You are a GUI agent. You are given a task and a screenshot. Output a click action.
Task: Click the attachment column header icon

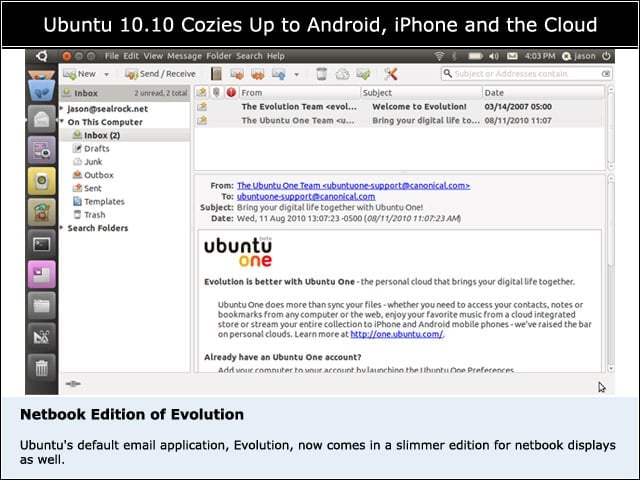[x=216, y=93]
